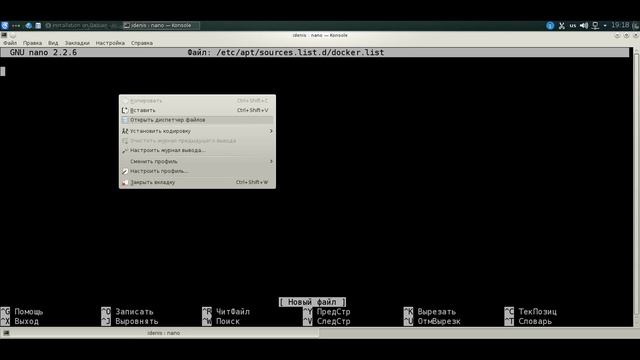Launch the web browser globe icon in panel
Viewport: 640px width, 360px height.
click(28, 25)
